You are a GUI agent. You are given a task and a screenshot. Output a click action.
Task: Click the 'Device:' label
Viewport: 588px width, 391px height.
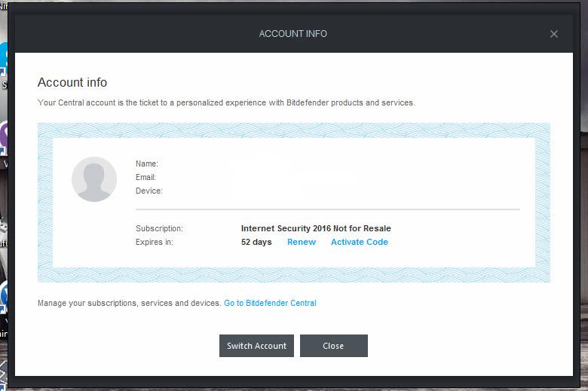pyautogui.click(x=149, y=191)
